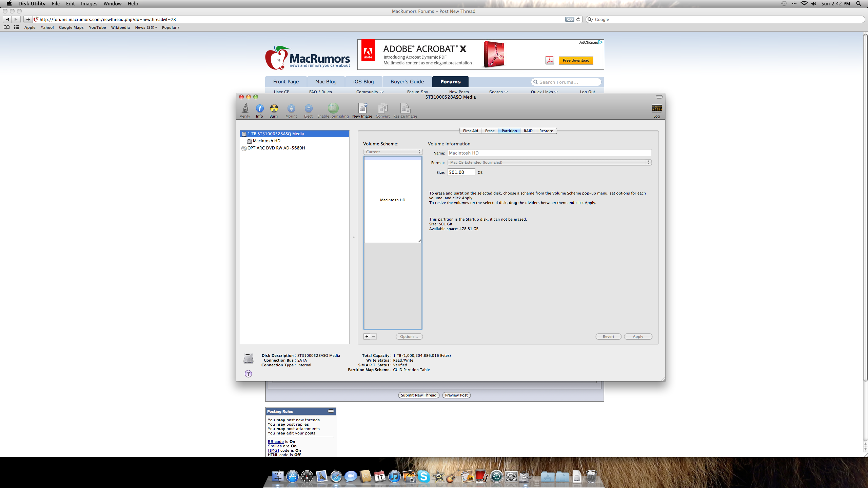868x488 pixels.
Task: Open iMovie from the Dock
Action: coord(438,476)
